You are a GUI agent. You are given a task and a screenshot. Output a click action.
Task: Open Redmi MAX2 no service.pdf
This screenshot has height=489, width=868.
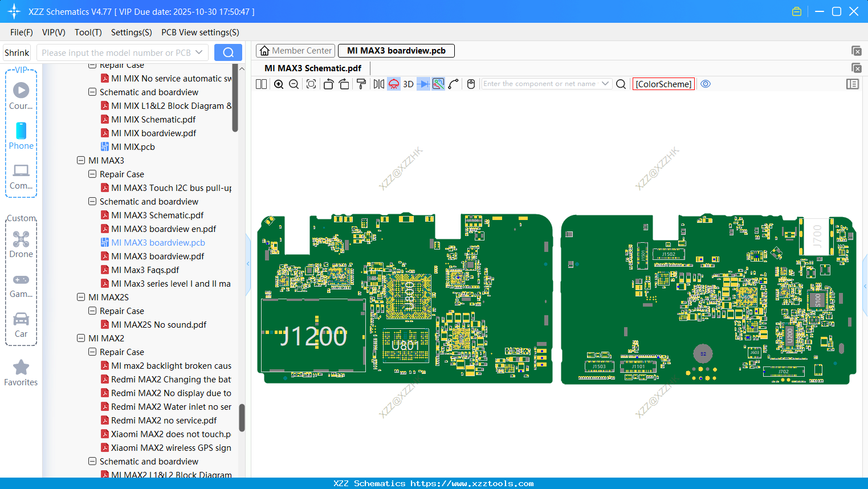(164, 421)
